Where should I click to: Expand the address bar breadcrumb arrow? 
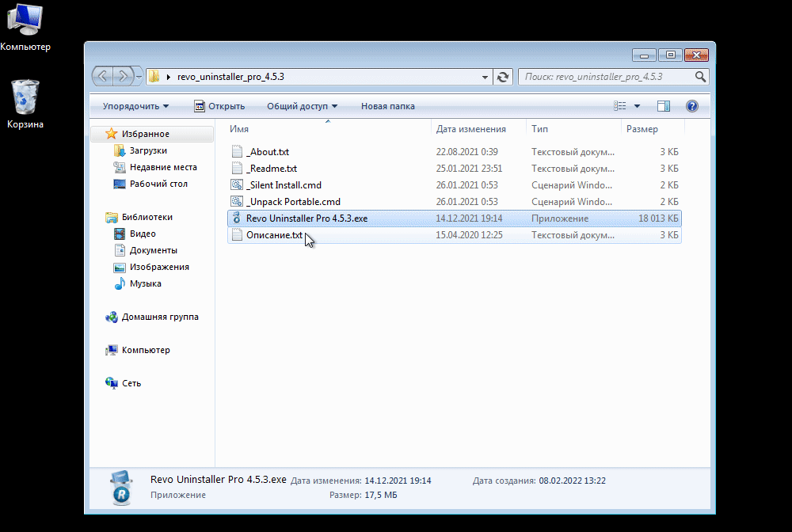pos(168,77)
